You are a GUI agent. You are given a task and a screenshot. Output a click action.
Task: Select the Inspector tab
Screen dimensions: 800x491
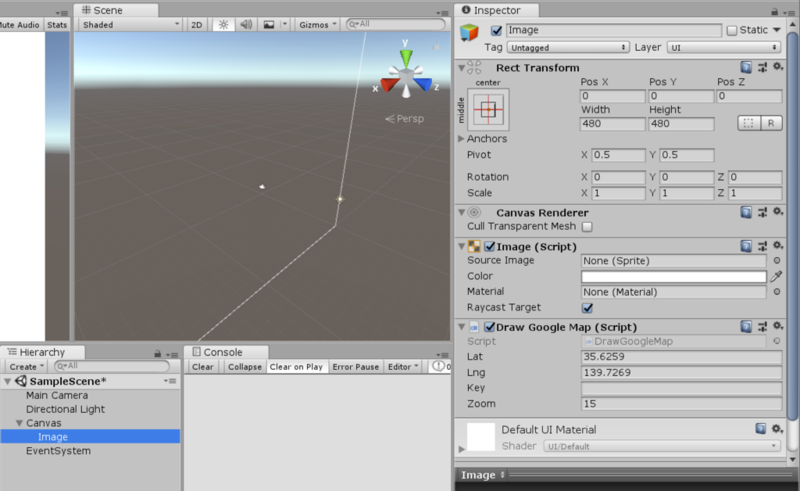pos(496,10)
